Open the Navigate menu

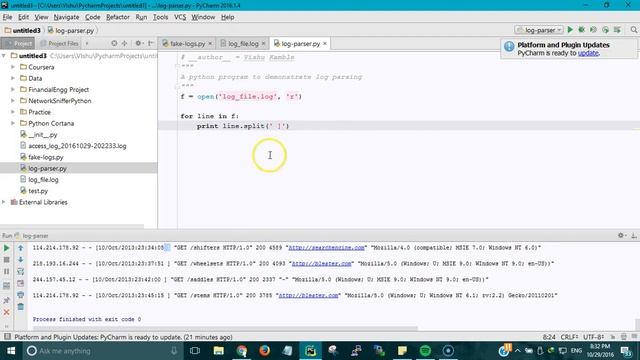click(x=66, y=17)
